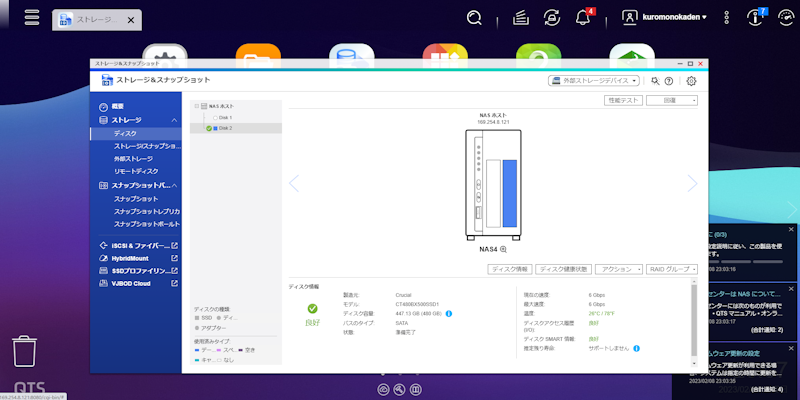
Task: Open HybridMount from the sidebar
Action: click(x=131, y=258)
